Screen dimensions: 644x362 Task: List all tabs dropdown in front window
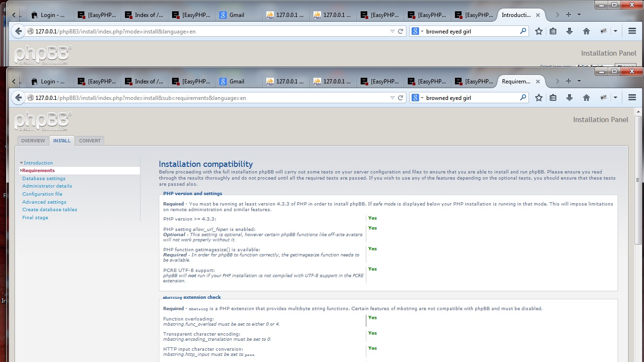pos(579,81)
